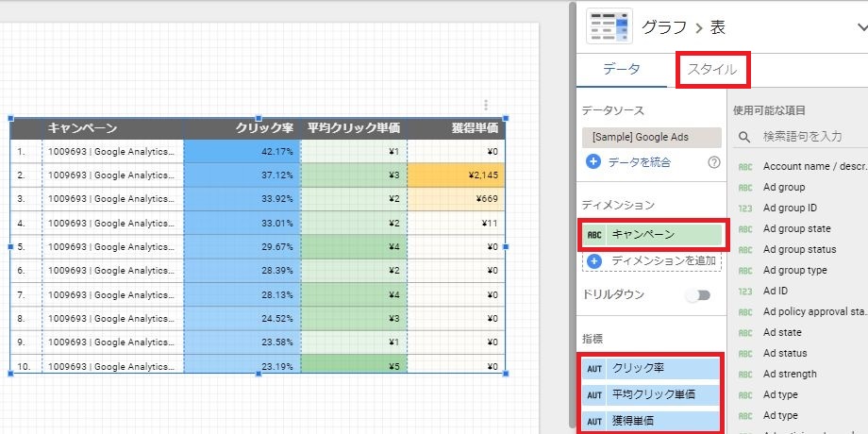Click ディメンションを追加 button
868x434 pixels.
coord(652,261)
